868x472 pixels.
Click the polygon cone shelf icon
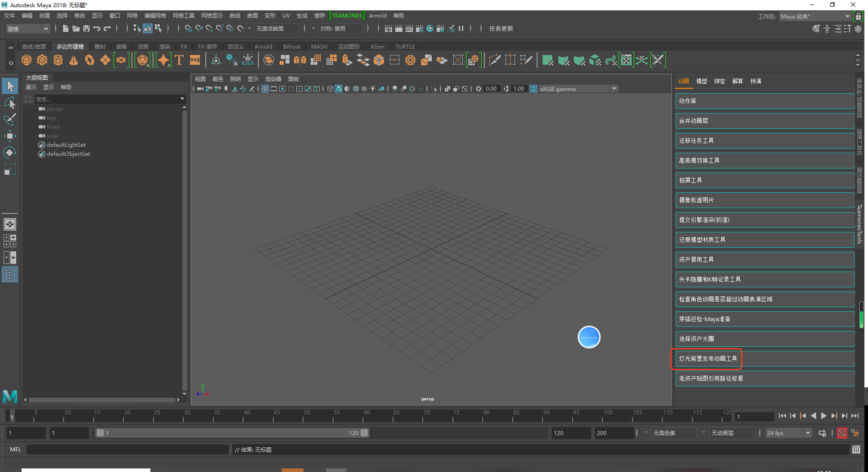pyautogui.click(x=74, y=60)
